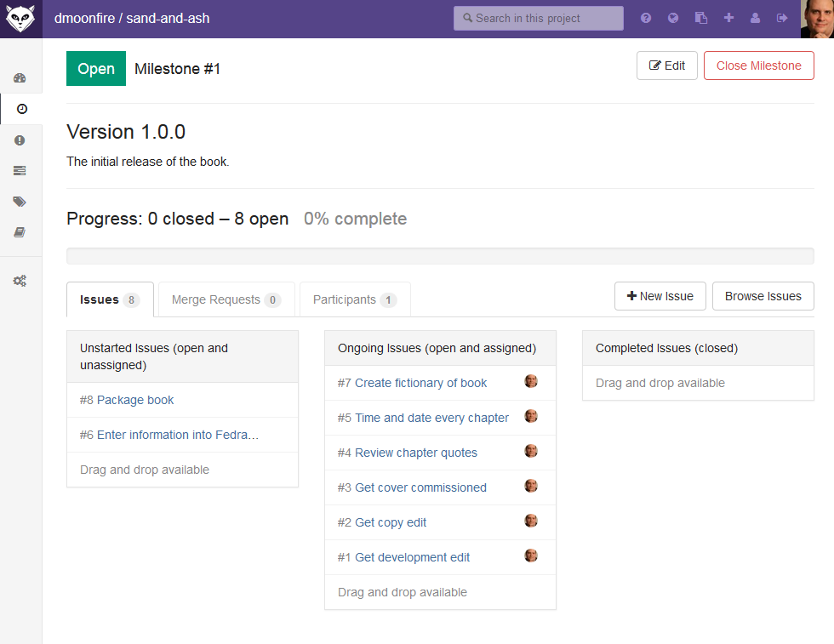Click the Close Milestone button
834x644 pixels.
tap(758, 66)
